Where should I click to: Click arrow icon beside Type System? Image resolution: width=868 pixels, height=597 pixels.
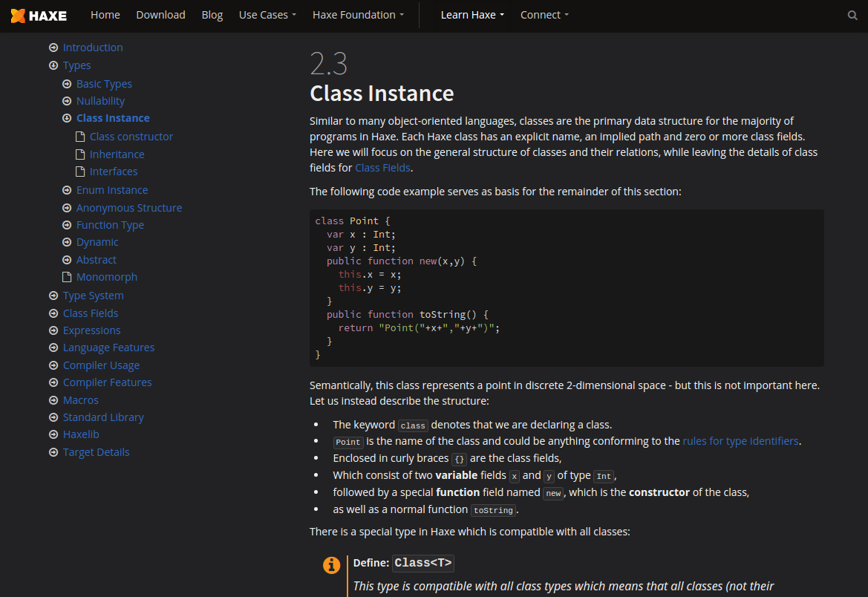(53, 296)
